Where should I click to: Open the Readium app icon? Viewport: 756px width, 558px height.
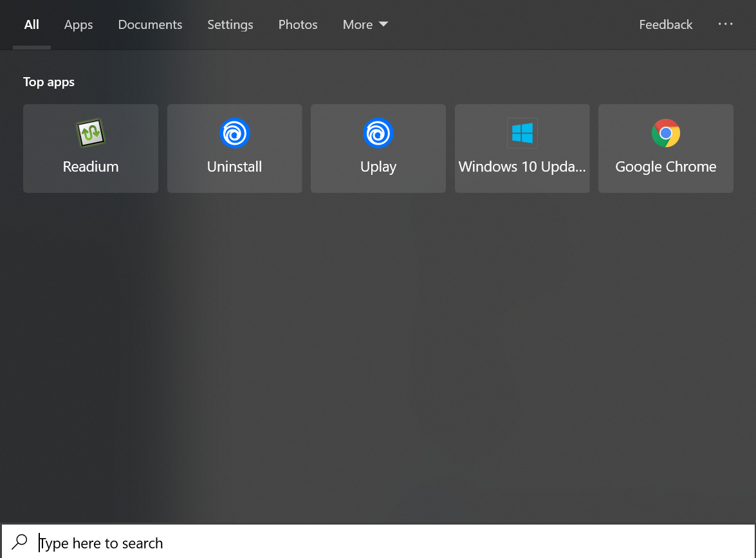pyautogui.click(x=91, y=133)
